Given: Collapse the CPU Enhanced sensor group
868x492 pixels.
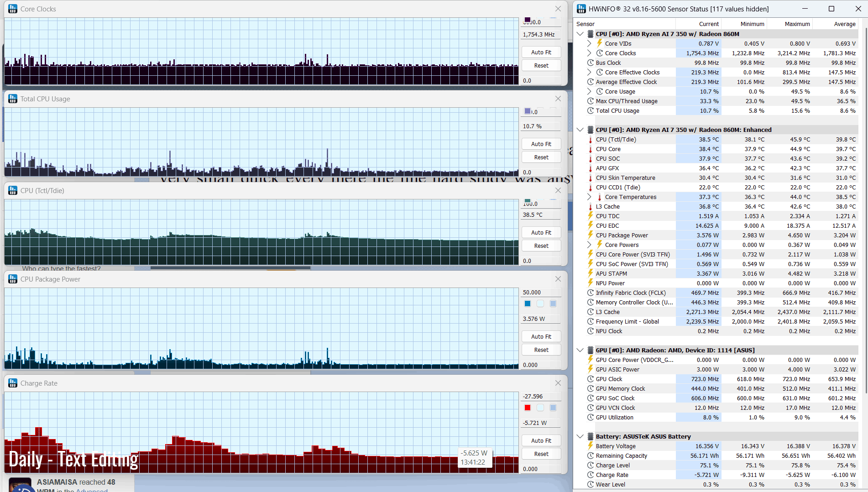Looking at the screenshot, I should (580, 130).
